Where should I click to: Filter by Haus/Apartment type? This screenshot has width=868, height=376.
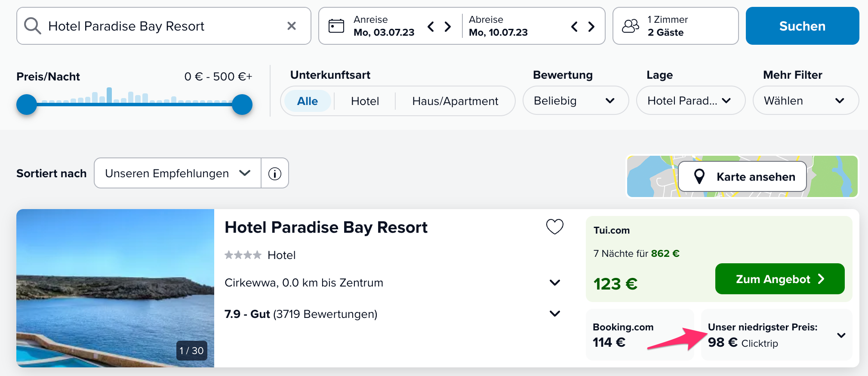[x=455, y=101]
